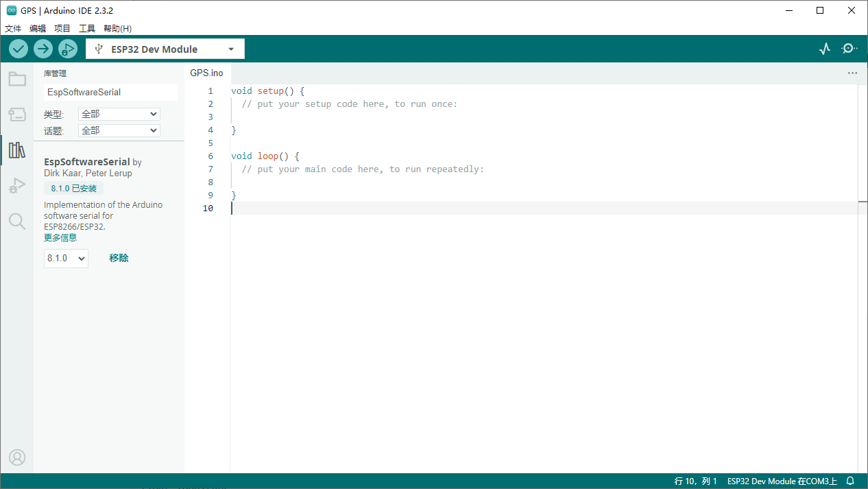The height and width of the screenshot is (489, 868).
Task: Click the library description text
Action: click(x=104, y=215)
